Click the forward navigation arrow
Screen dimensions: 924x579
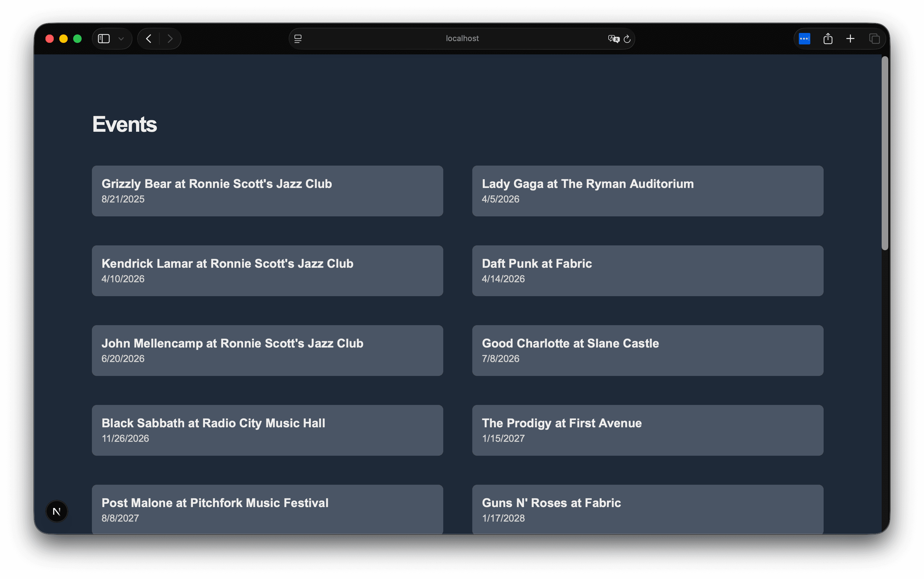[x=170, y=39]
